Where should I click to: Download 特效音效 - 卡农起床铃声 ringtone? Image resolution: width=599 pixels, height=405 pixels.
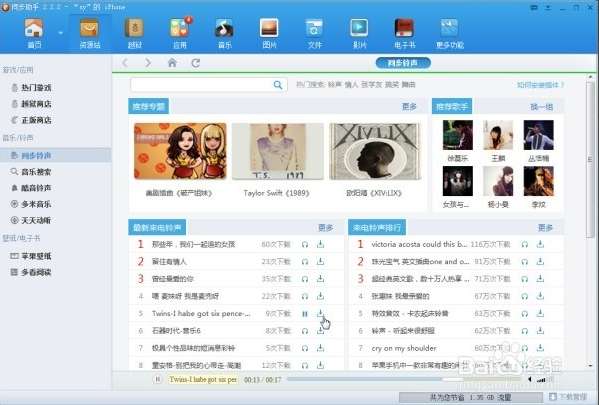(x=540, y=313)
